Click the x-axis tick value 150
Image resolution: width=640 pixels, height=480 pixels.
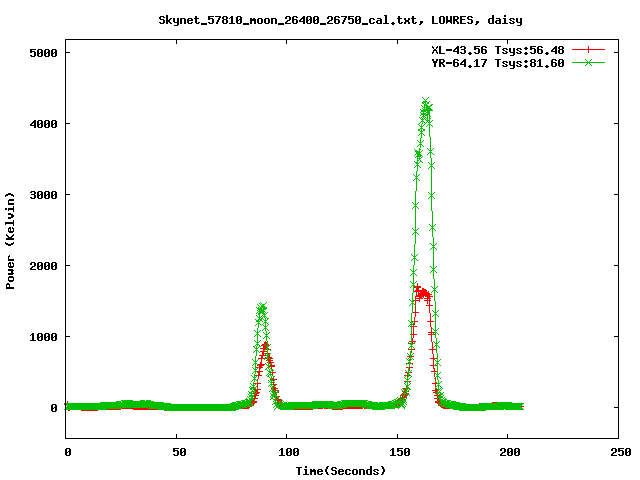[x=400, y=452]
